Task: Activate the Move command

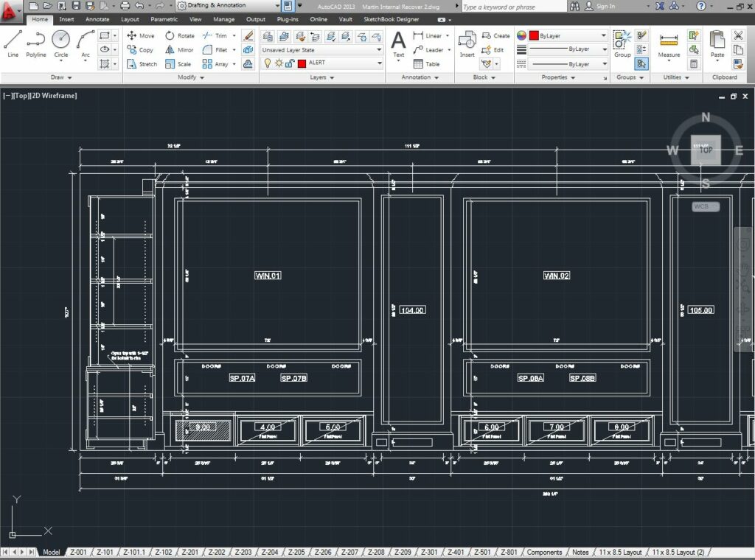Action: point(145,35)
